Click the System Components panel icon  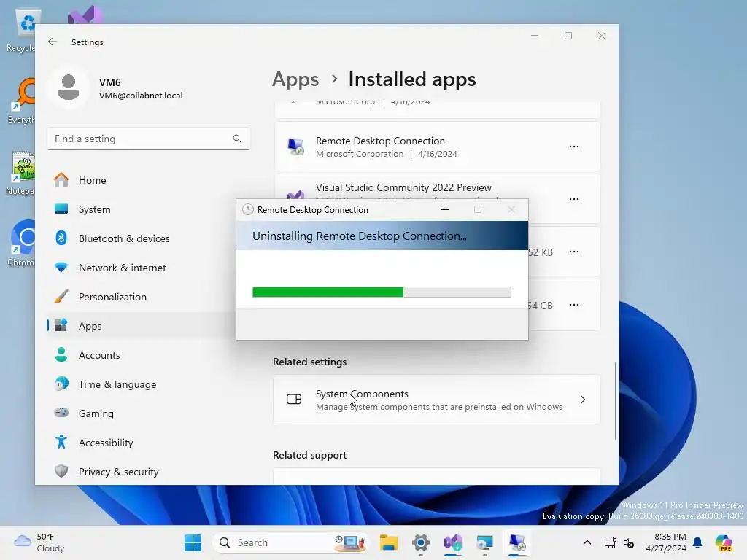[294, 399]
